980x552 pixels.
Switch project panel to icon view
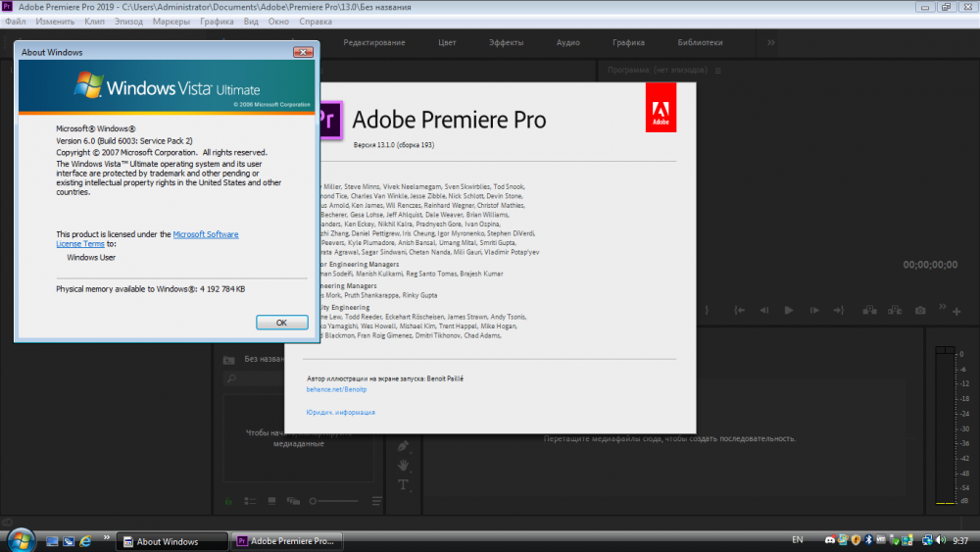pyautogui.click(x=270, y=501)
